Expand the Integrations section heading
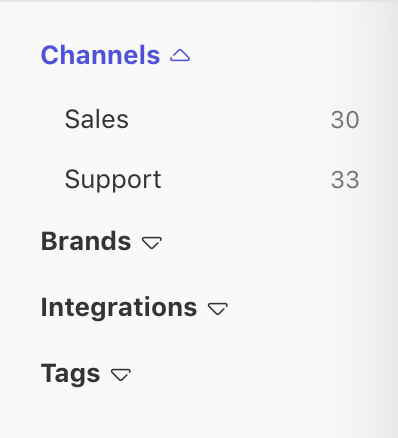Image resolution: width=398 pixels, height=438 pixels. pos(119,307)
